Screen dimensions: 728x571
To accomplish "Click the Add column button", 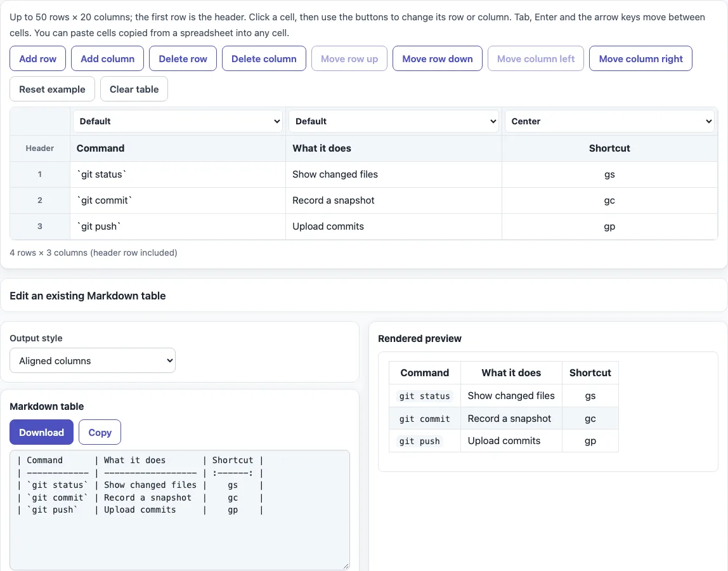I will point(107,58).
